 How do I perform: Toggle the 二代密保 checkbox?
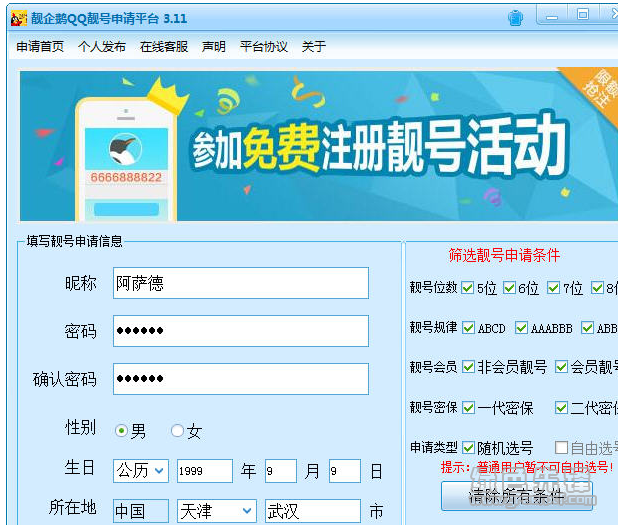click(x=561, y=408)
